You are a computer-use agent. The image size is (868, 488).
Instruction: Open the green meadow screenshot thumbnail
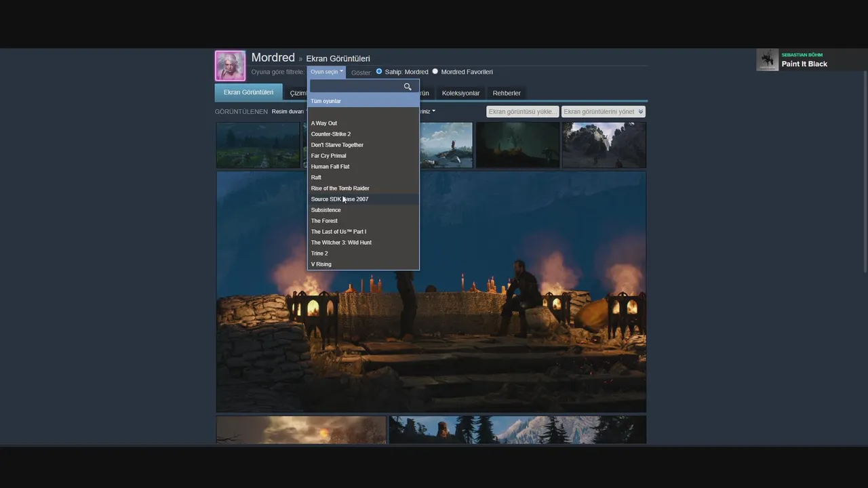258,145
